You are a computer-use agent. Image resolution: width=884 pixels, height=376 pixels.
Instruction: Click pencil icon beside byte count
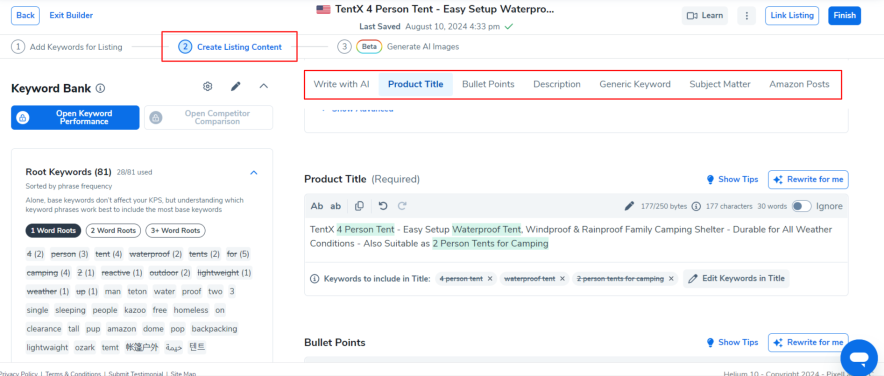[629, 206]
